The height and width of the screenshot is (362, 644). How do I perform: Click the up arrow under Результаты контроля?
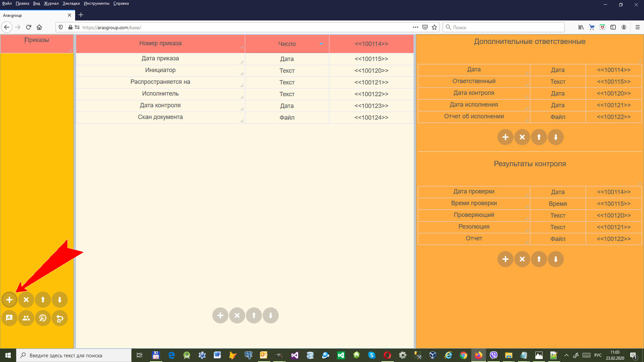[539, 259]
